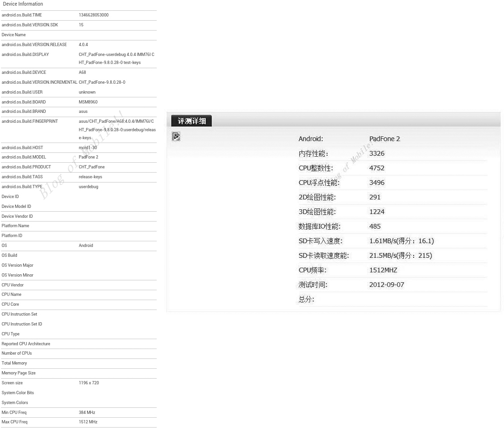
Task: Select the OS value Android
Action: [86, 246]
